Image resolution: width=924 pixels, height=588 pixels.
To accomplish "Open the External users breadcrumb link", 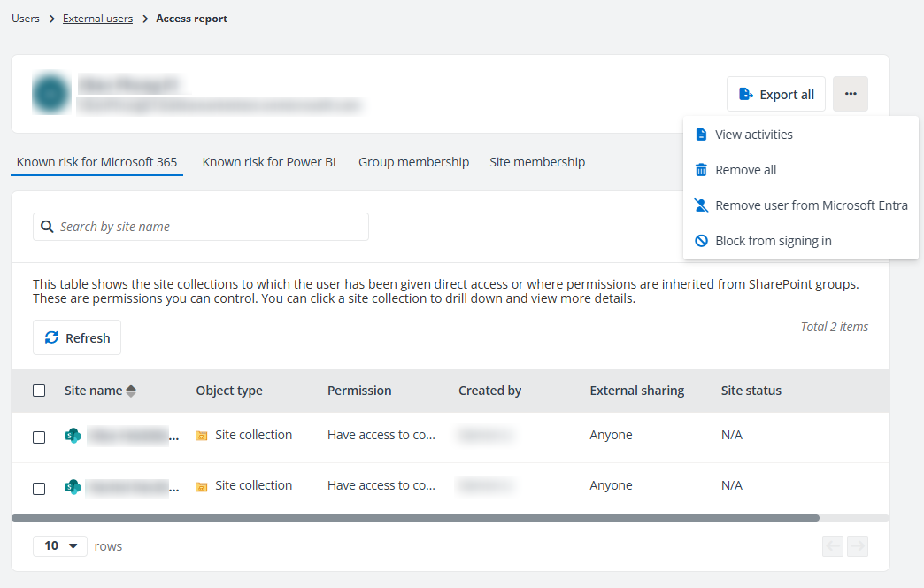I will (97, 18).
